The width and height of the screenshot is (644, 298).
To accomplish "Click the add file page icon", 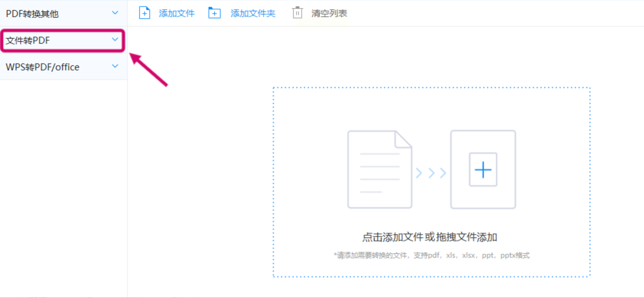I will 144,13.
